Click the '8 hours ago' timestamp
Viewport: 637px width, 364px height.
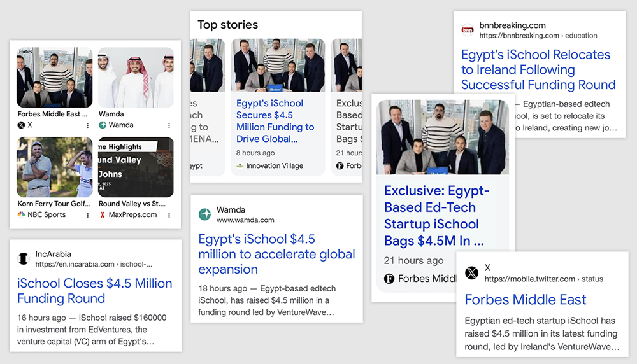point(255,153)
